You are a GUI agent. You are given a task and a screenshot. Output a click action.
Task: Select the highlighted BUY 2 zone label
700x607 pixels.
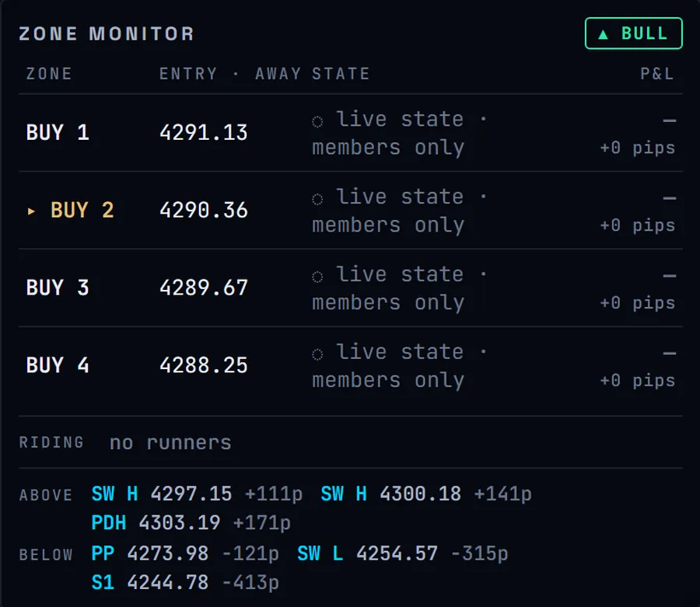click(x=82, y=210)
